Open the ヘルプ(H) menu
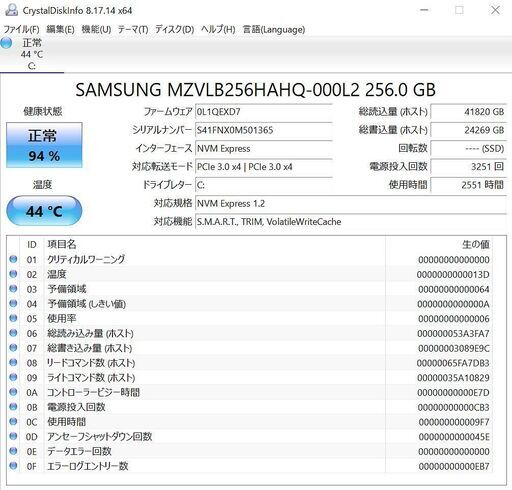Viewport: 512px width, 490px height. 218,29
